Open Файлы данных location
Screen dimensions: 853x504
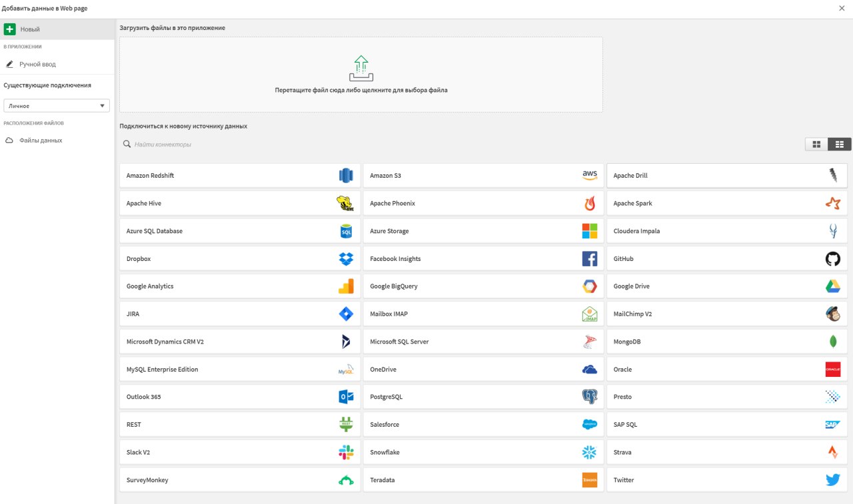coord(57,140)
